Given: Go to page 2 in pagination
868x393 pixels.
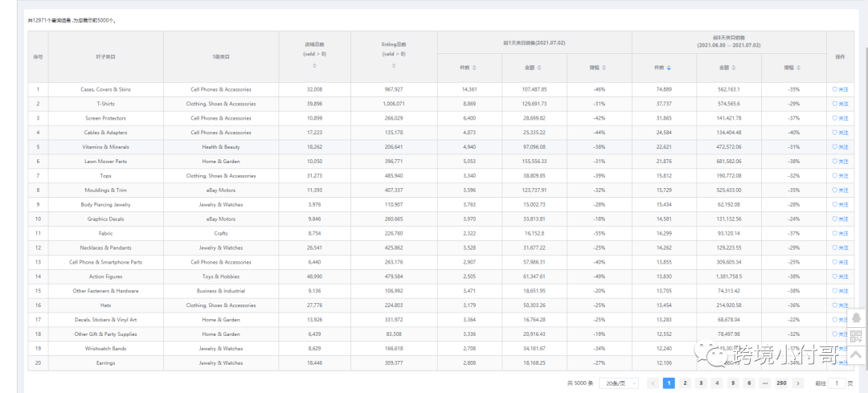Looking at the screenshot, I should tap(685, 383).
